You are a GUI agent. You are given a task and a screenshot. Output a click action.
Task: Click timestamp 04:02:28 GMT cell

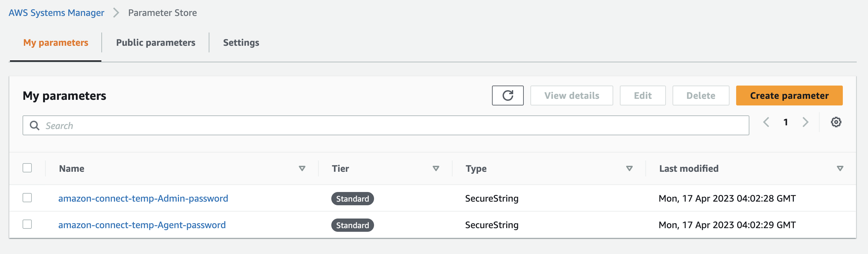[x=727, y=198]
